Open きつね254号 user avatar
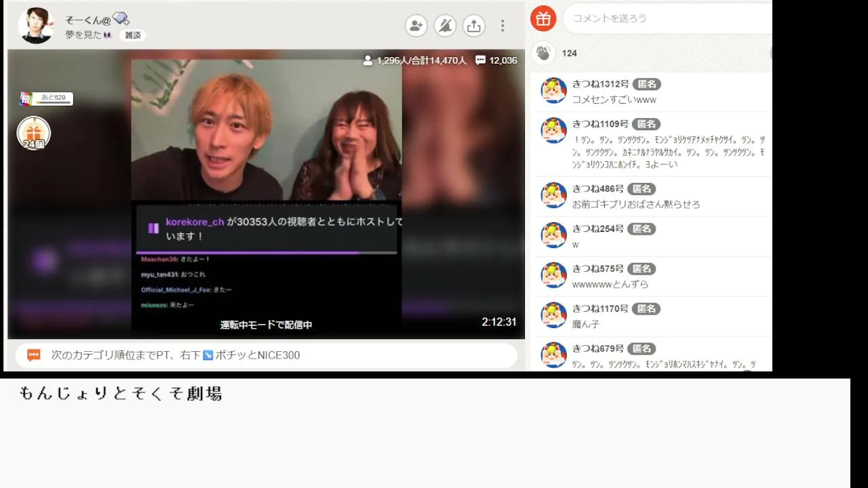 tap(553, 235)
